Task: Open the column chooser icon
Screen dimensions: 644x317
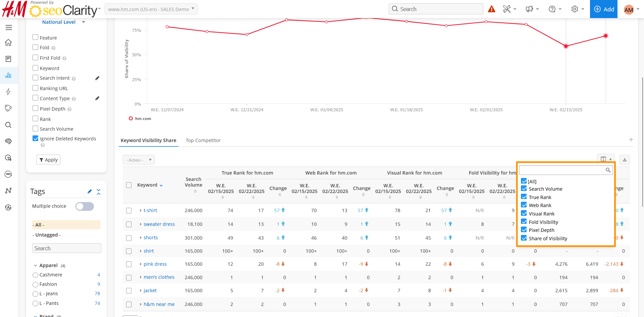Action: point(605,159)
